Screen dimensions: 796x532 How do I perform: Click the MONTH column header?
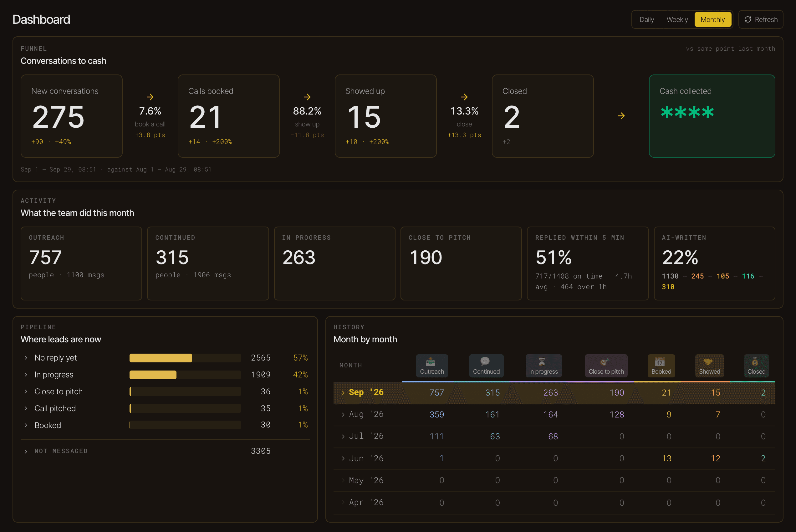click(x=351, y=366)
